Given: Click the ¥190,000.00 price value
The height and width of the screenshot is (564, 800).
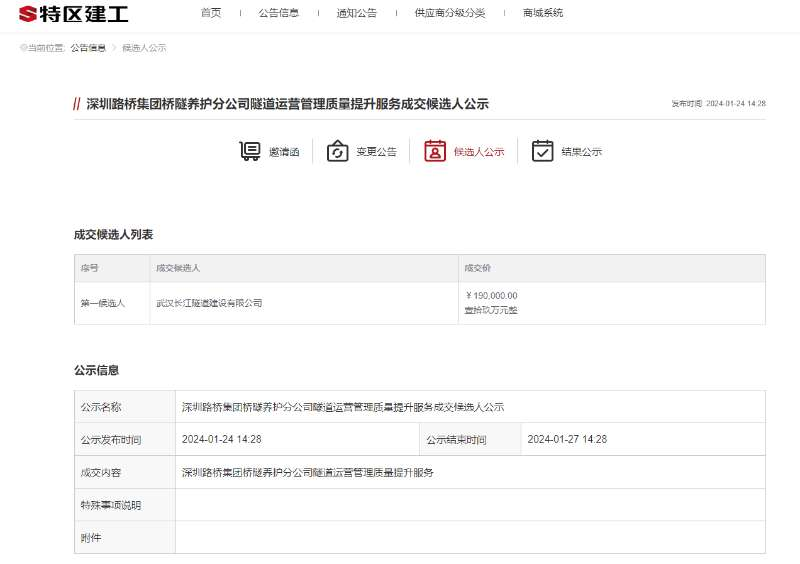Looking at the screenshot, I should coord(491,296).
